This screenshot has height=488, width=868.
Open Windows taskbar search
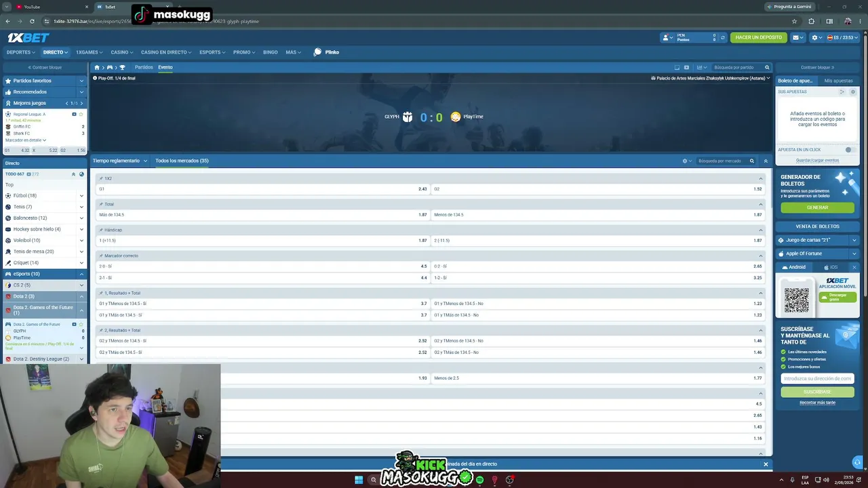click(373, 480)
